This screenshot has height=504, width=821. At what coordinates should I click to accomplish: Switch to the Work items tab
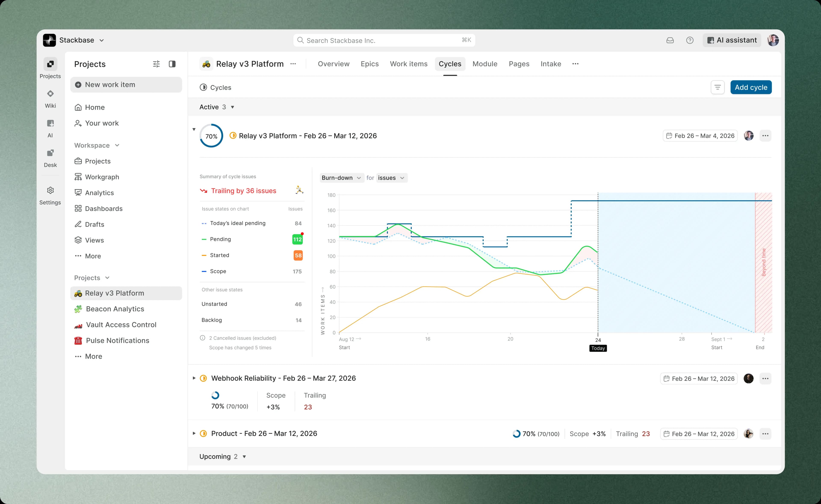point(408,64)
